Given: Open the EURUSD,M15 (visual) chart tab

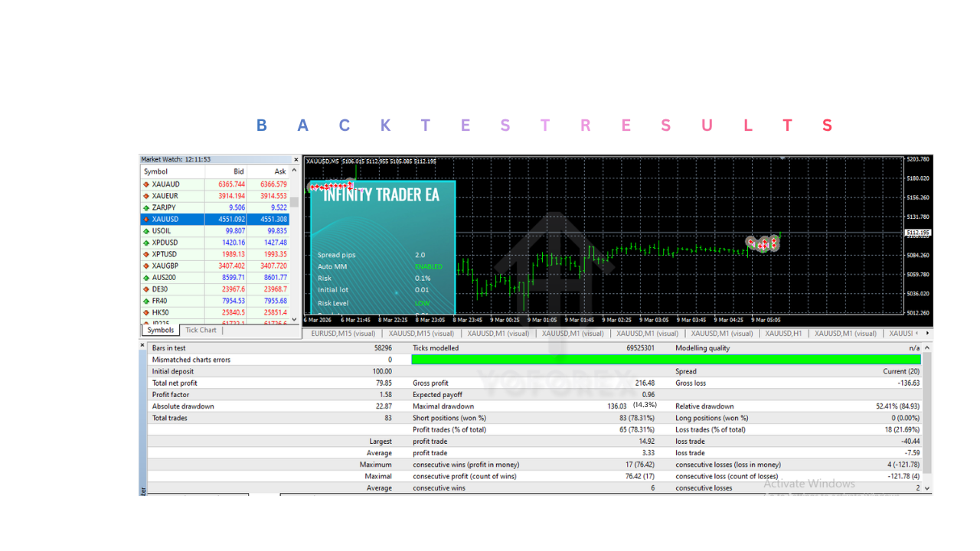Looking at the screenshot, I should coord(344,334).
